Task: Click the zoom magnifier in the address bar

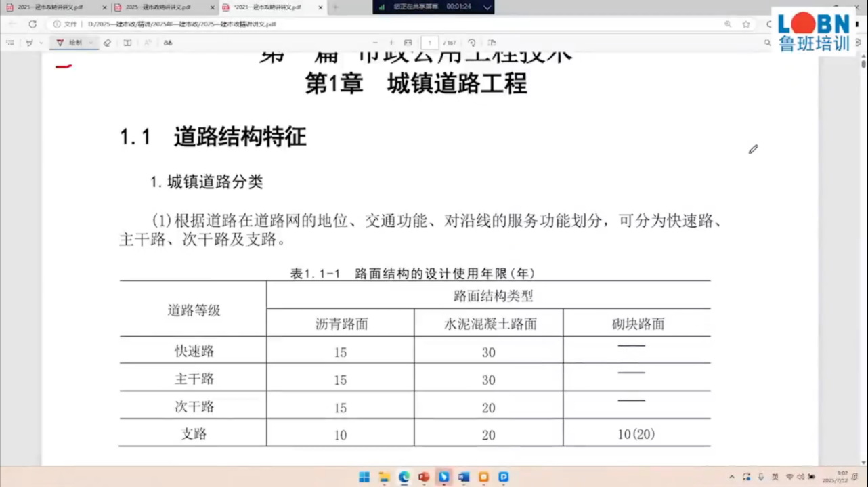Action: coord(728,24)
